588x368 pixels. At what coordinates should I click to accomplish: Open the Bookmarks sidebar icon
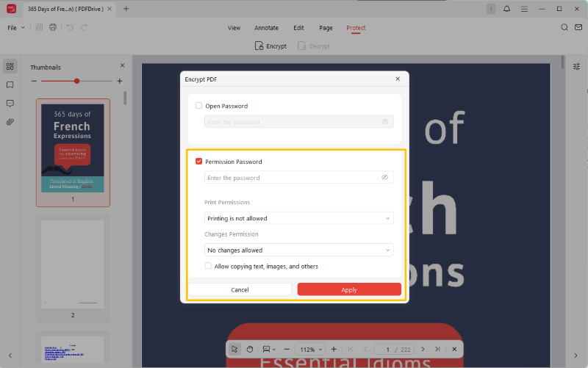10,85
